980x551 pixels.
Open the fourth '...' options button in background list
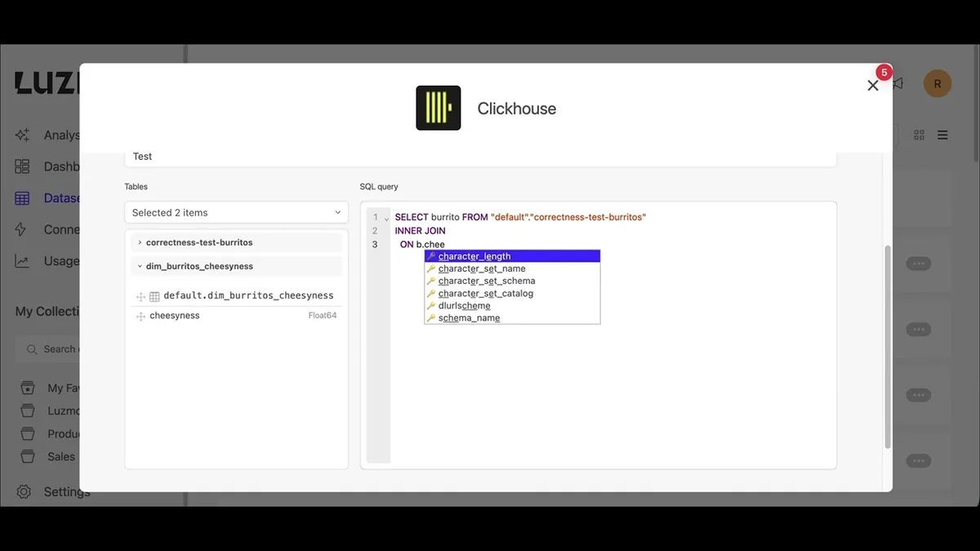tap(919, 460)
